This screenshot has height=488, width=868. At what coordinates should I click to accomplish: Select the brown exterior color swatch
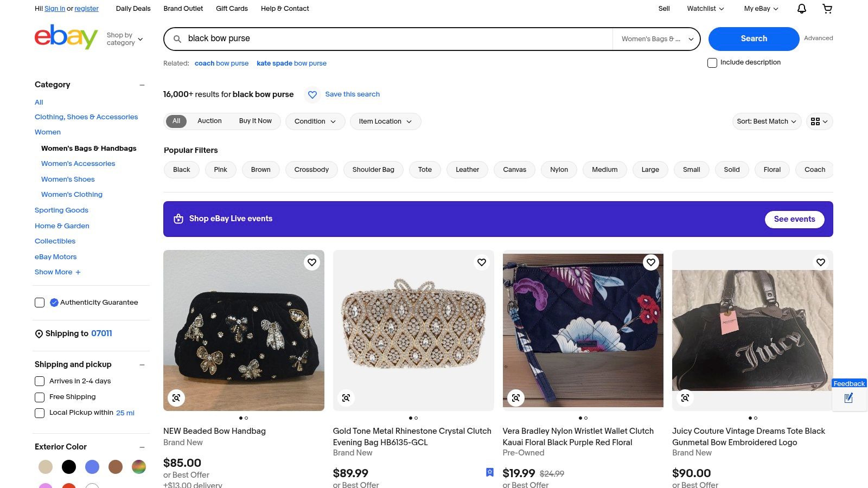pyautogui.click(x=116, y=467)
